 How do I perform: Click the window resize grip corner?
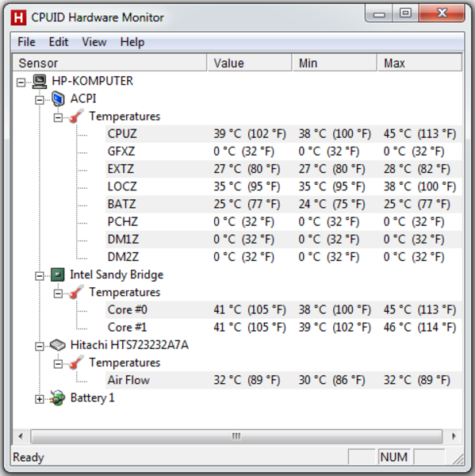(458, 459)
